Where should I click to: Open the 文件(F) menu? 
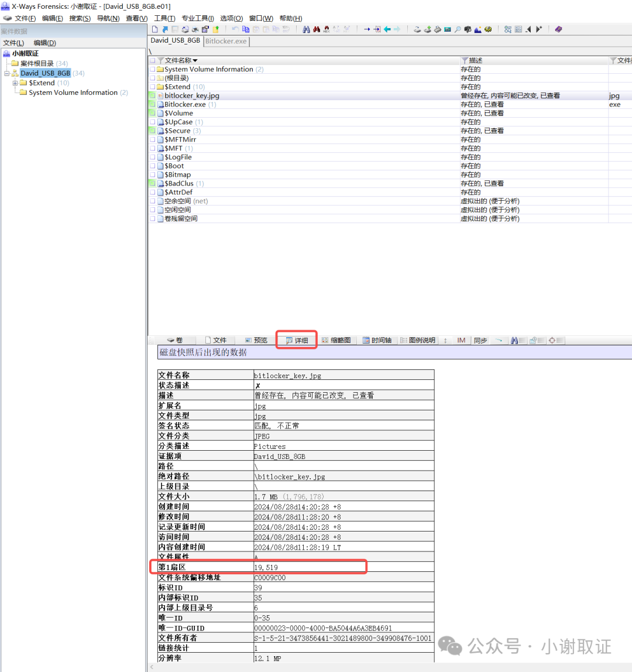click(25, 18)
